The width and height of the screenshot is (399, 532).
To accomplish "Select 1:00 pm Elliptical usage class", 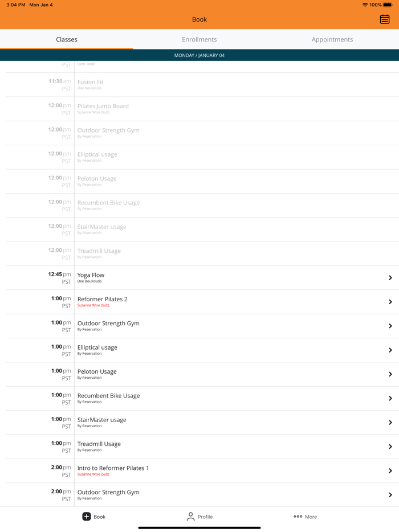I will (x=202, y=350).
